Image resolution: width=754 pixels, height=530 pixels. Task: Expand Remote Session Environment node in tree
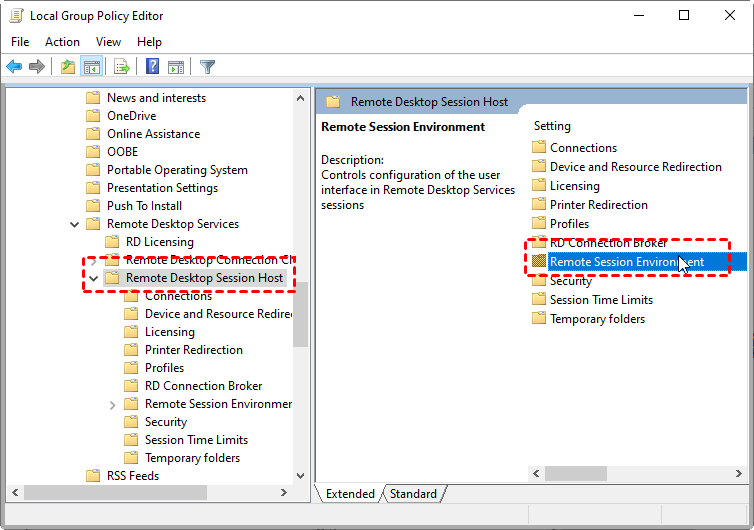(113, 405)
